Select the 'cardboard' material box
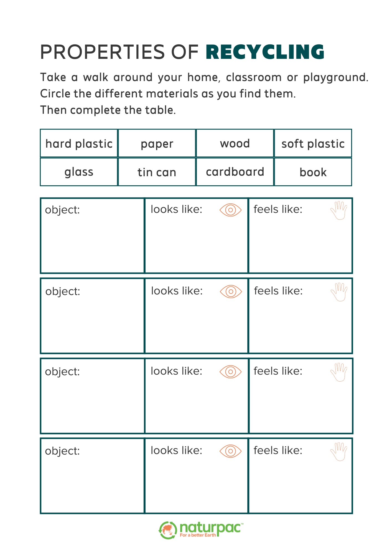 click(235, 172)
